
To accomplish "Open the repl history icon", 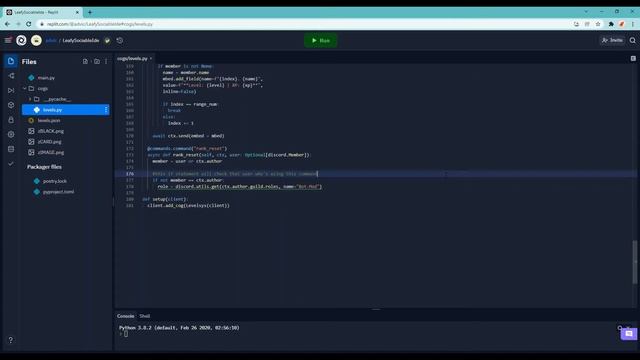I will click(120, 40).
